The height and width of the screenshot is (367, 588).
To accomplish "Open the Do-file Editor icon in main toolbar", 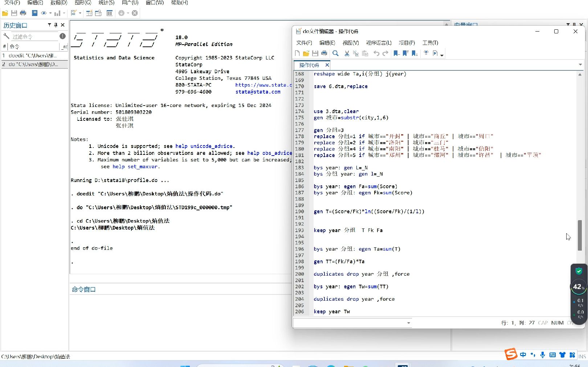I will (73, 13).
